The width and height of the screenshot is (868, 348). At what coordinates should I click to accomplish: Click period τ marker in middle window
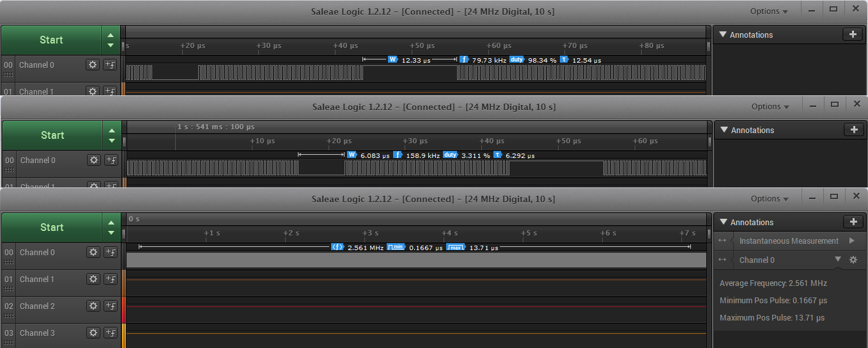click(x=497, y=155)
